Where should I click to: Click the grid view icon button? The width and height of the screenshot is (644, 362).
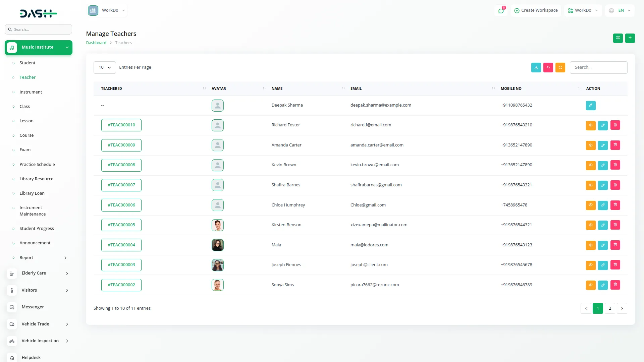tap(618, 38)
